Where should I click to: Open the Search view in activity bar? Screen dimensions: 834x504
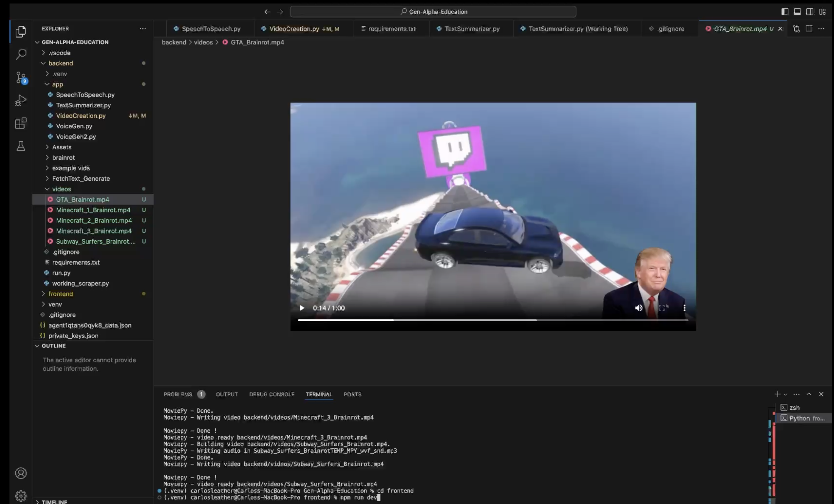(x=21, y=54)
